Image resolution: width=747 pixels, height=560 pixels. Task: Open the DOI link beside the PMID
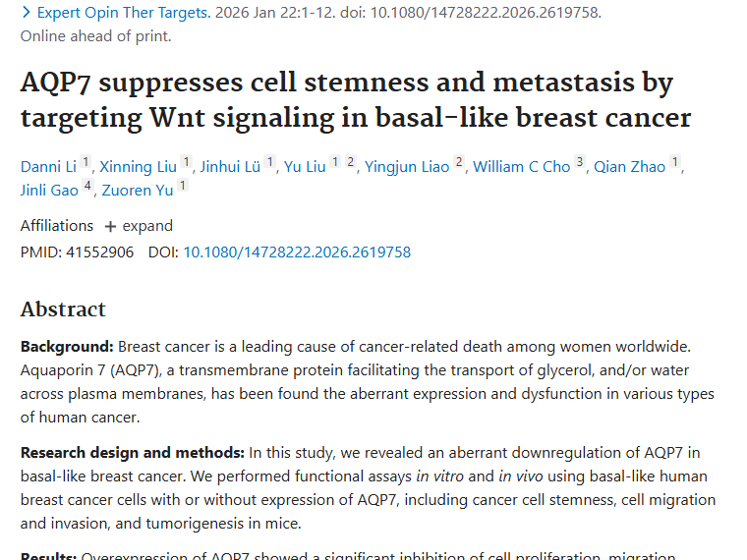pos(297,252)
